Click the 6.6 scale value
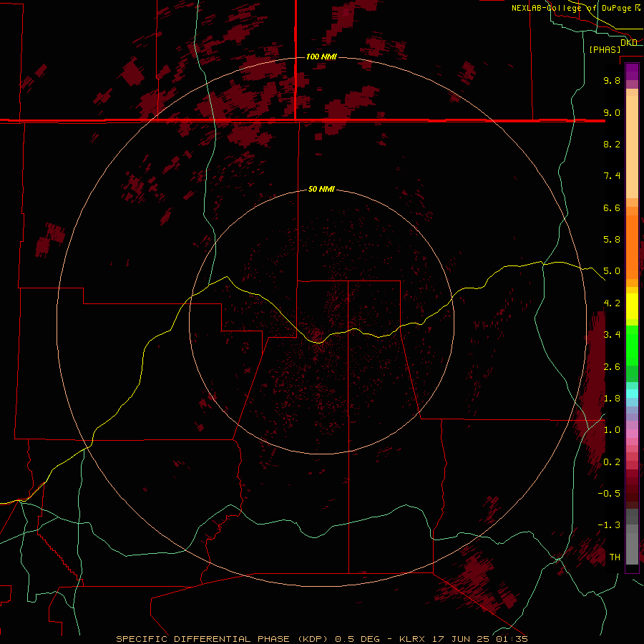Viewport: 644px width, 644px height. click(612, 208)
